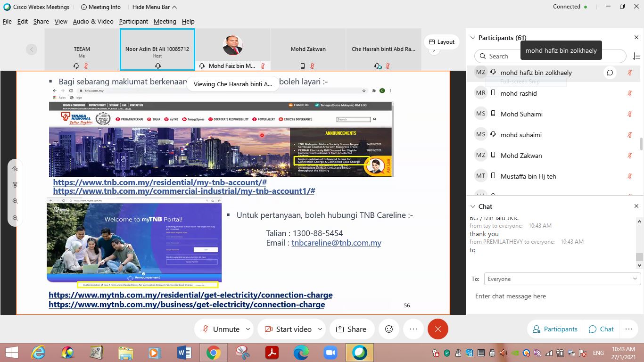The height and width of the screenshot is (362, 644).
Task: Open the To: Everyone recipient dropdown
Action: click(561, 279)
